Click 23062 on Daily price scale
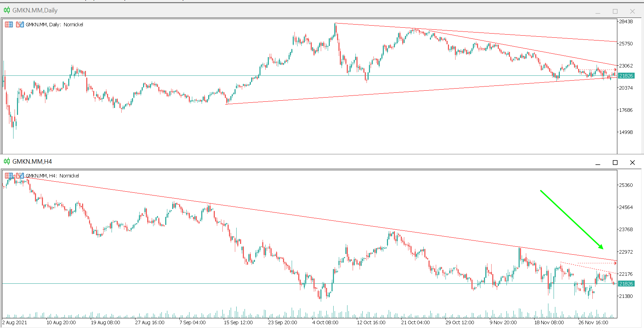This screenshot has width=644, height=328. point(626,66)
